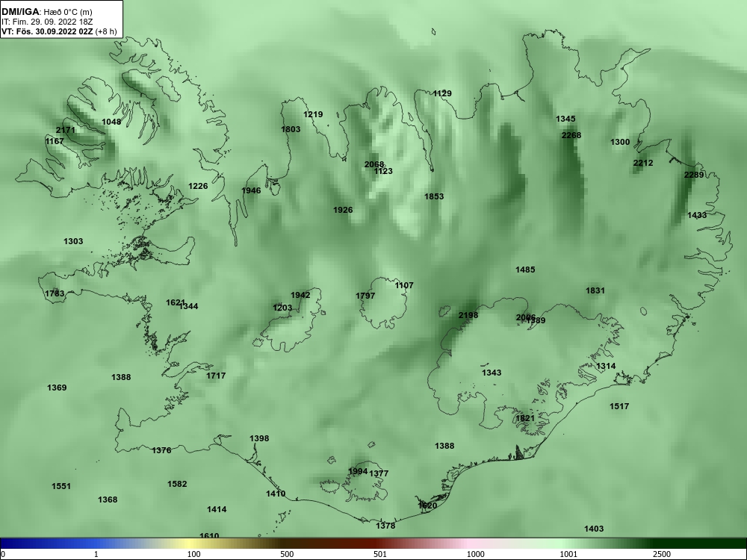Click the 'DMI/IGA: Hæð 0°C (m)' title line

(x=46, y=12)
